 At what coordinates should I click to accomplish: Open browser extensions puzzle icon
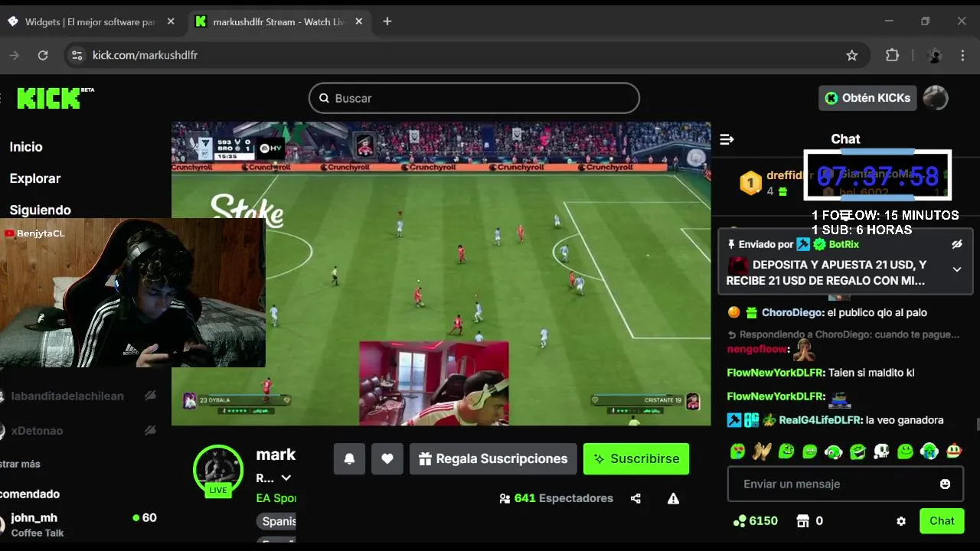(x=892, y=55)
